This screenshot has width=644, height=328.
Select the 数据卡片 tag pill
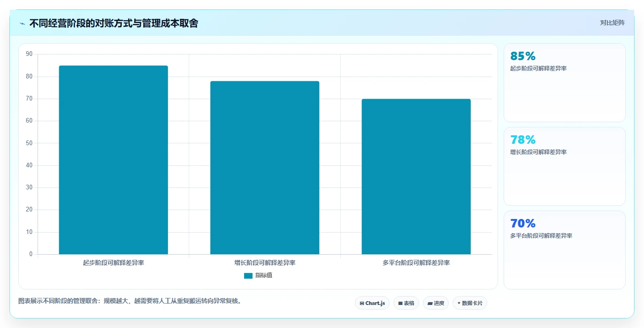pos(470,303)
